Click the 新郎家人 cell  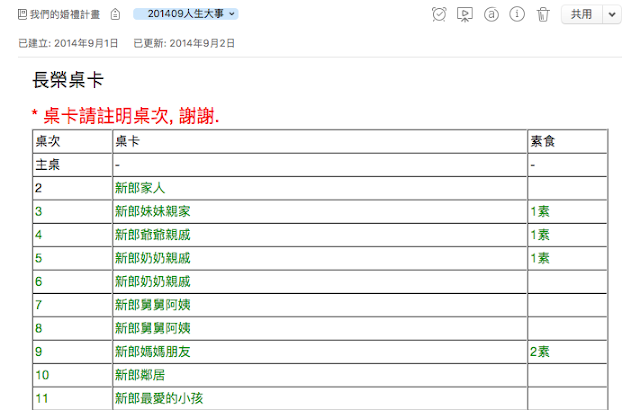pos(320,188)
